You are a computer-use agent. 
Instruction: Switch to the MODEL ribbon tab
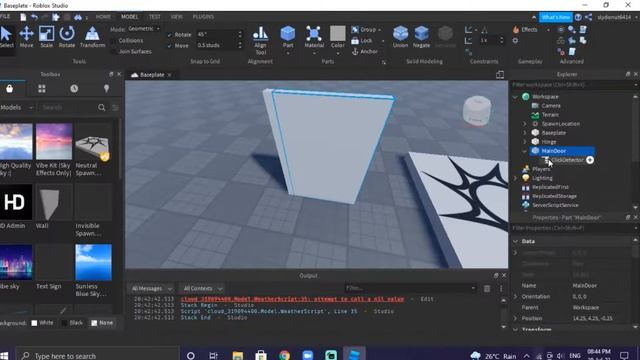129,17
